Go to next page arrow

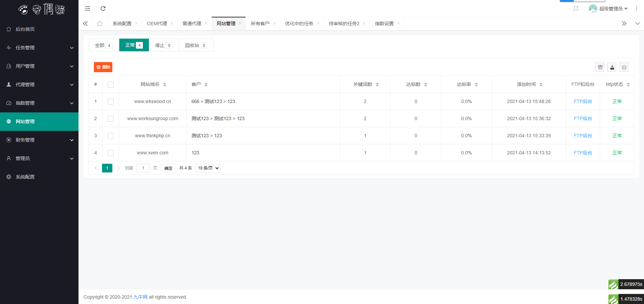pos(118,168)
